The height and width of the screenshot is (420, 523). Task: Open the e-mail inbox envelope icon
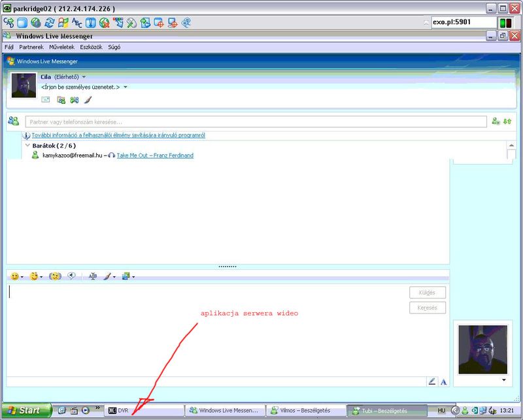(x=46, y=100)
